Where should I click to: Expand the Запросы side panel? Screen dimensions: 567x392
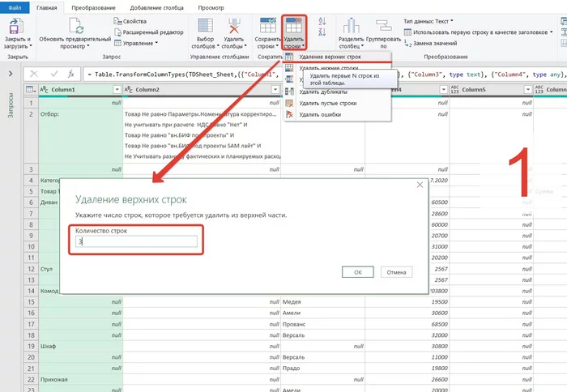coord(11,74)
